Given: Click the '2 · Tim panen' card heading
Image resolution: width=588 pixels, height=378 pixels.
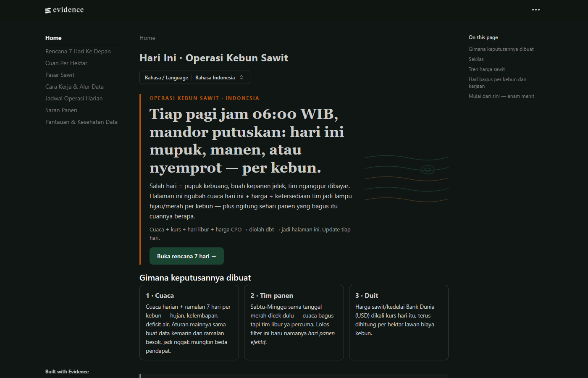Looking at the screenshot, I should 272,296.
